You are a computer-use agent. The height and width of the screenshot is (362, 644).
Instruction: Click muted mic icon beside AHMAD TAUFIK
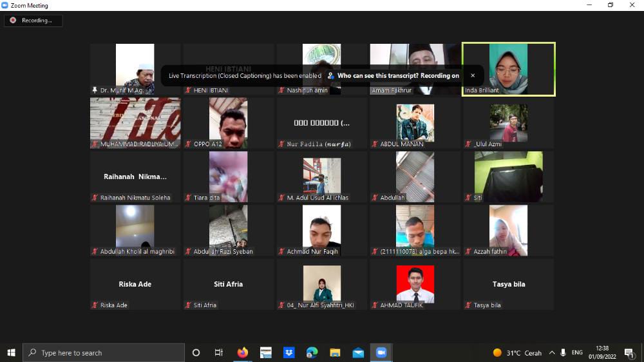pos(375,305)
